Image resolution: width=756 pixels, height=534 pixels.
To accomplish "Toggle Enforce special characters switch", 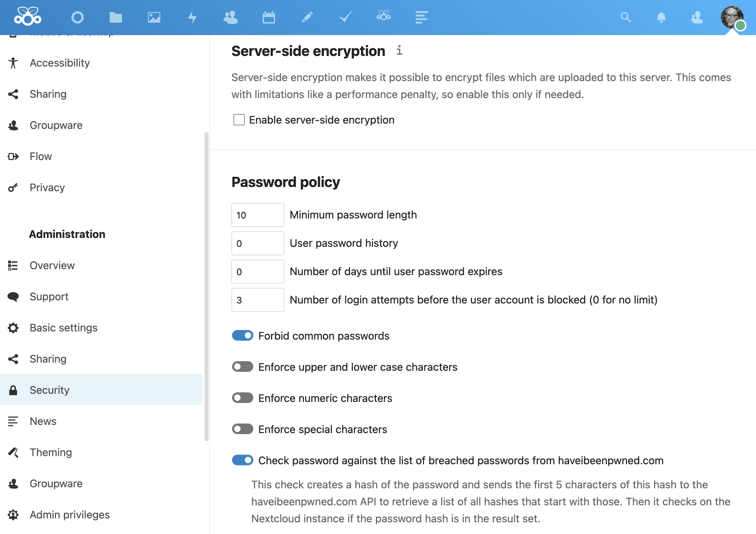I will coord(243,429).
